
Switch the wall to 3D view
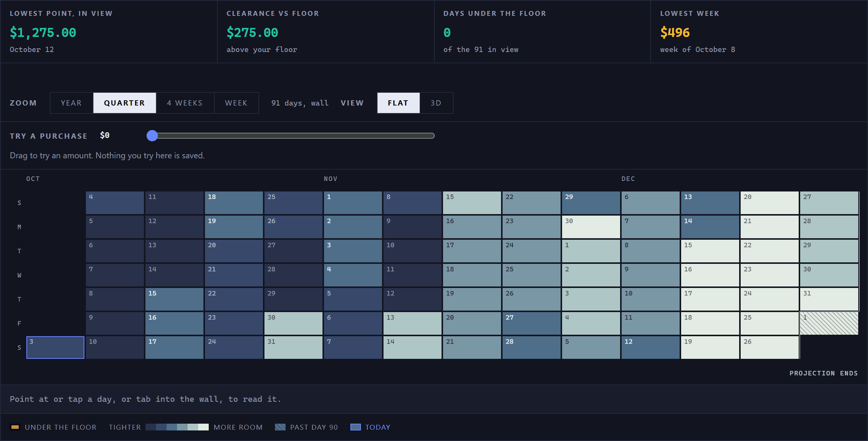436,103
